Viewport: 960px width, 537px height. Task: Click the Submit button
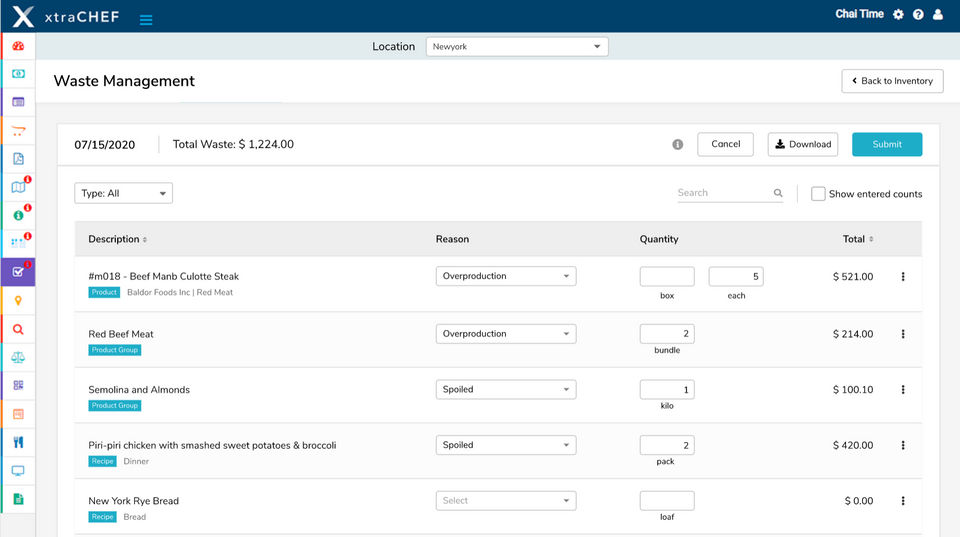pos(887,144)
